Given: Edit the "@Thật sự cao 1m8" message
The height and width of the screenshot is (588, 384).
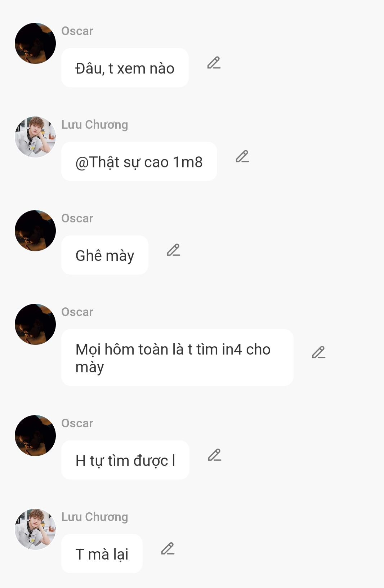Looking at the screenshot, I should pos(242,156).
